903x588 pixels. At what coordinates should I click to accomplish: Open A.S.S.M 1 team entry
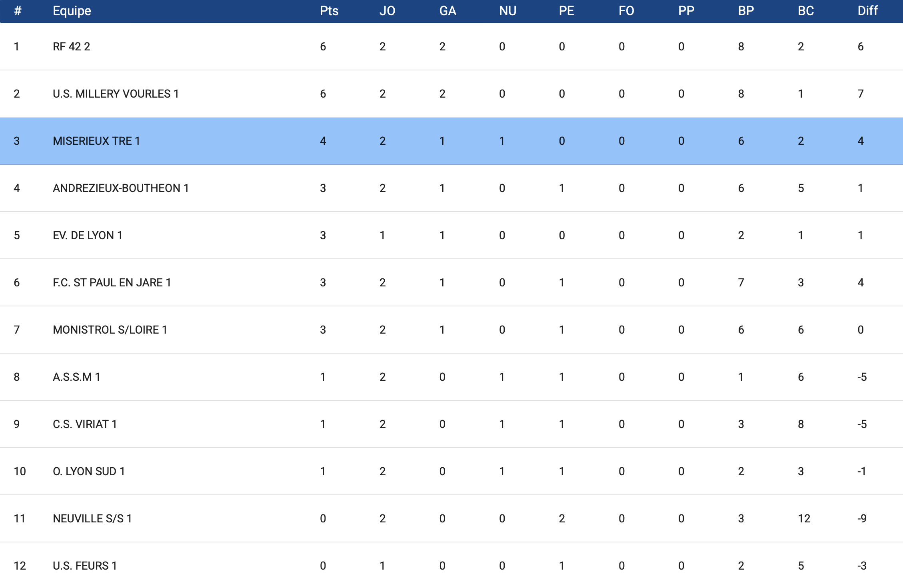click(76, 377)
